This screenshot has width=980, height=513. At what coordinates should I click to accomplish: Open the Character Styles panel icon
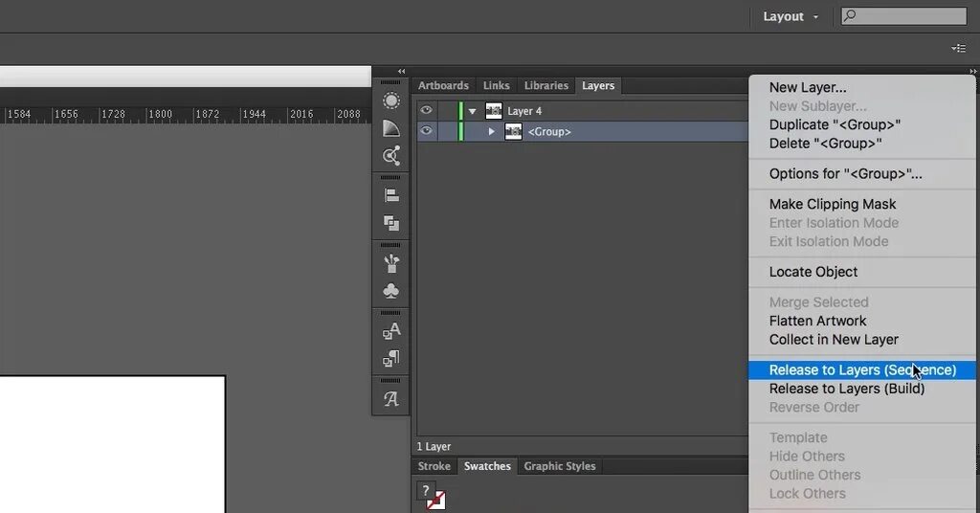[x=391, y=330]
